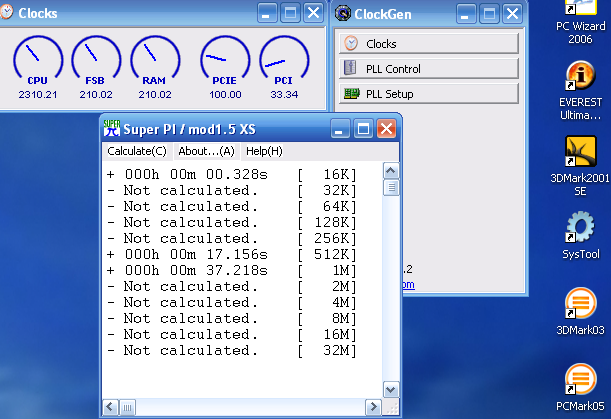611x419 pixels.
Task: Click the Clocks window clock icon
Action: pyautogui.click(x=6, y=12)
